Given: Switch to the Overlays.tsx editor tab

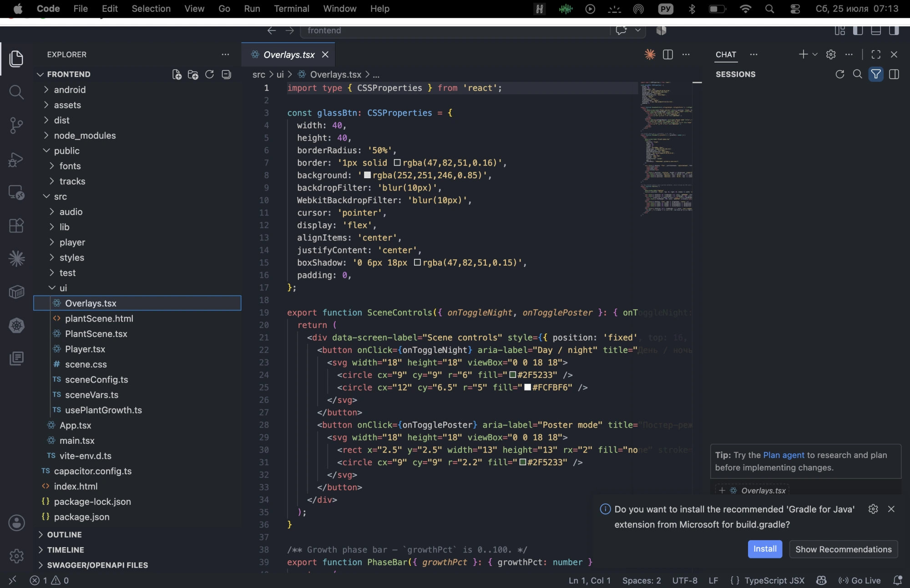Looking at the screenshot, I should click(x=289, y=55).
